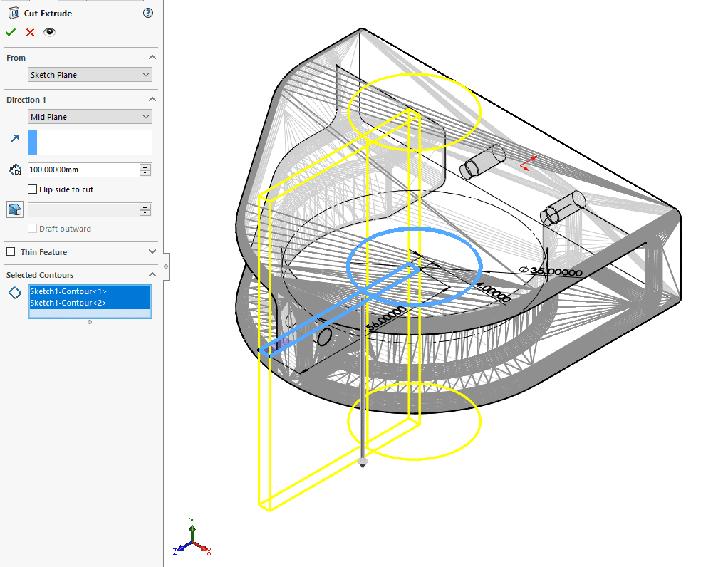
Task: Collapse the Direction 1 section
Action: click(x=151, y=99)
